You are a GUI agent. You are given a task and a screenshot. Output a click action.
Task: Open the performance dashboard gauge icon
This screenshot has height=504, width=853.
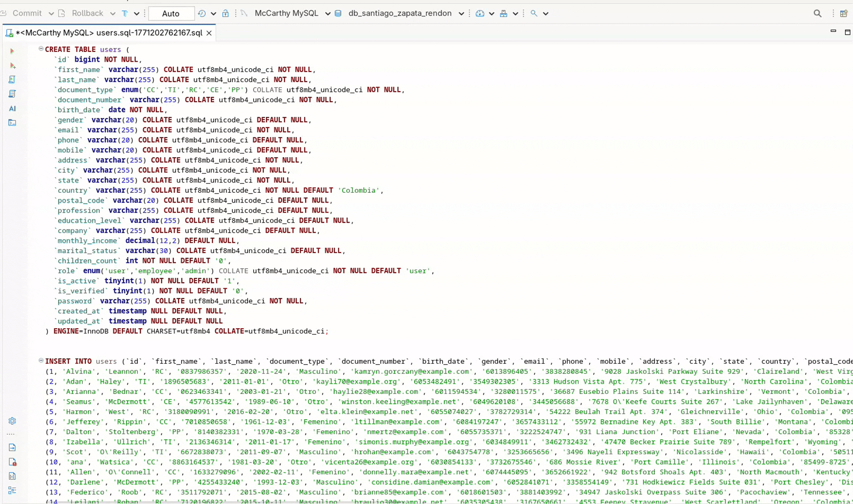[480, 13]
